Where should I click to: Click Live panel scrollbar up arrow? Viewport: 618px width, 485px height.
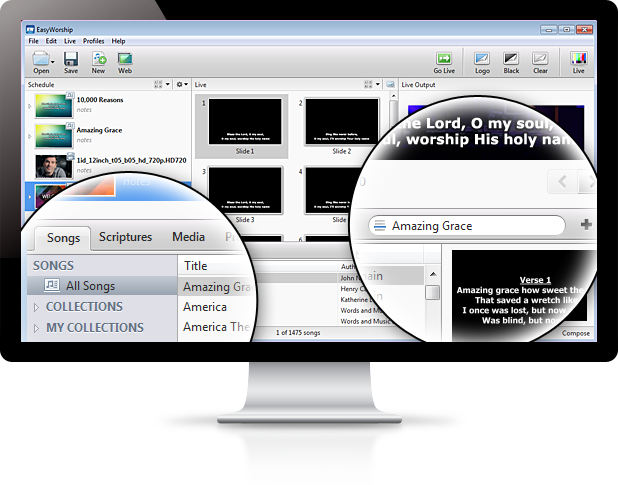(x=393, y=96)
